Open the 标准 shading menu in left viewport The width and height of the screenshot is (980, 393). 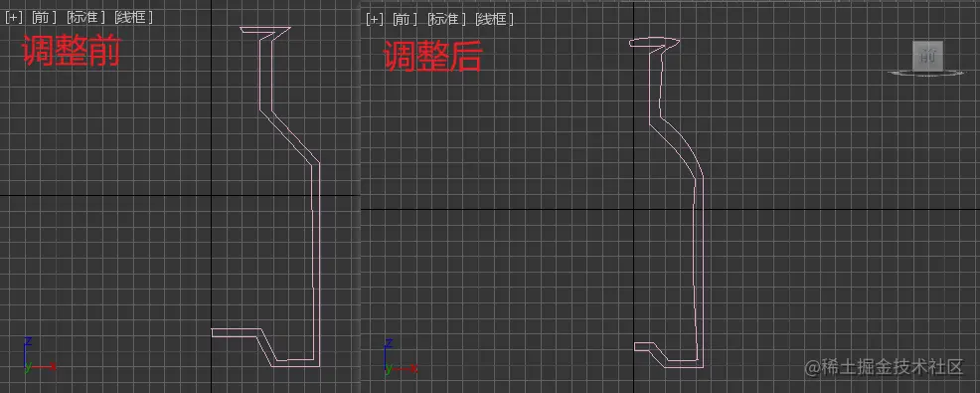(x=85, y=18)
